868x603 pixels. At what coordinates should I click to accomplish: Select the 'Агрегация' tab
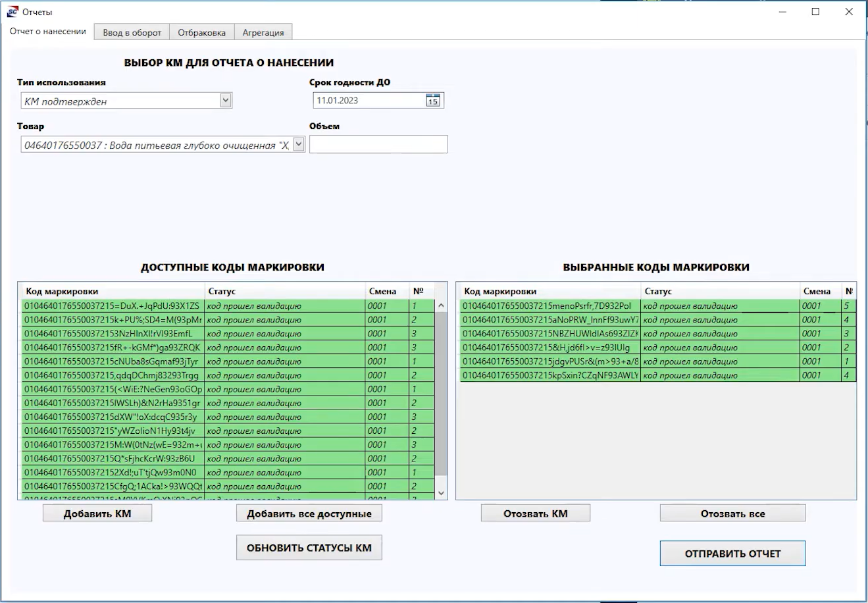click(263, 32)
